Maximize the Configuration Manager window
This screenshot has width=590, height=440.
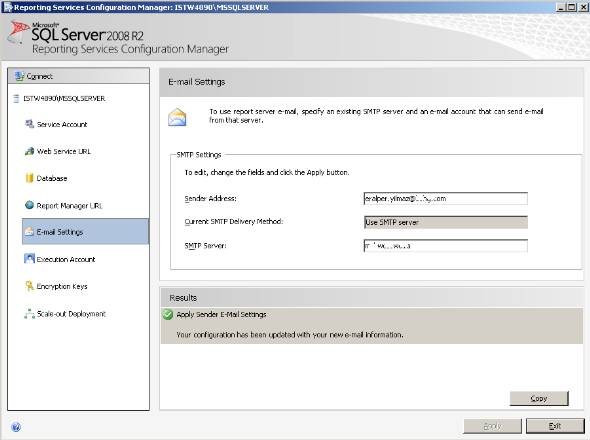[x=571, y=7]
